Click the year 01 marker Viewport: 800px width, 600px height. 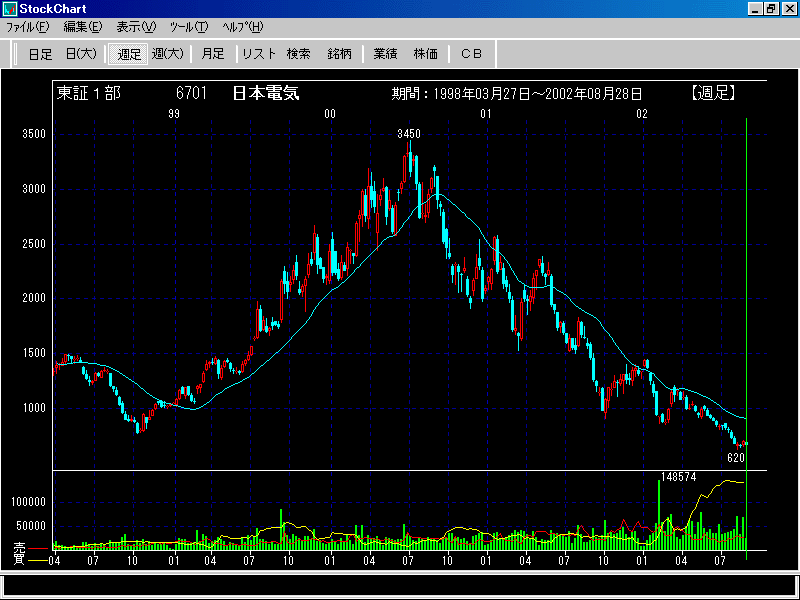click(x=485, y=114)
